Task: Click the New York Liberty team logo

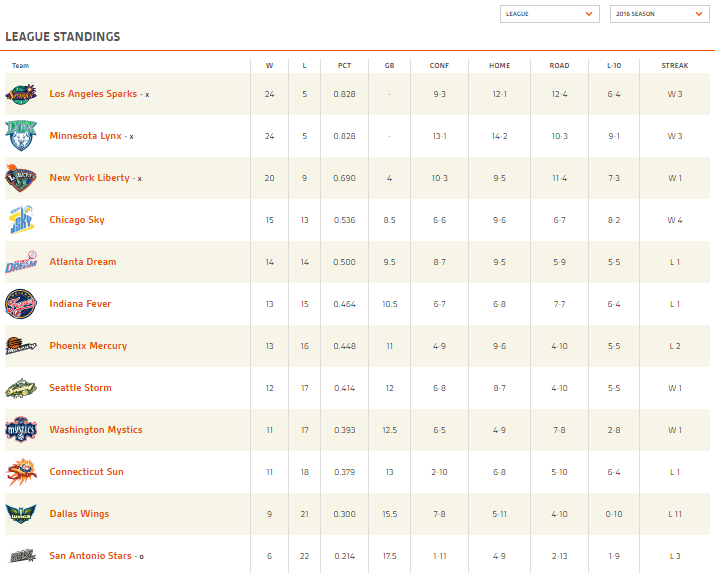Action: (x=21, y=178)
